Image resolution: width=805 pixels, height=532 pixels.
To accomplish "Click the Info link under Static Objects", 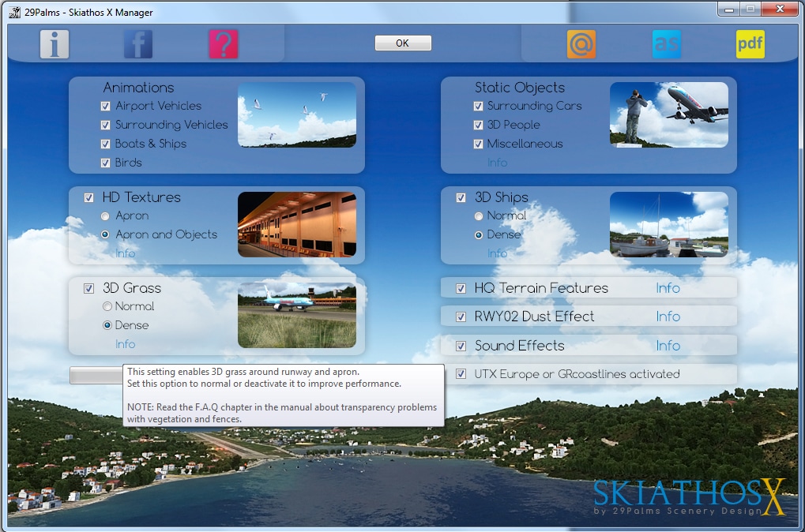I will tap(497, 163).
